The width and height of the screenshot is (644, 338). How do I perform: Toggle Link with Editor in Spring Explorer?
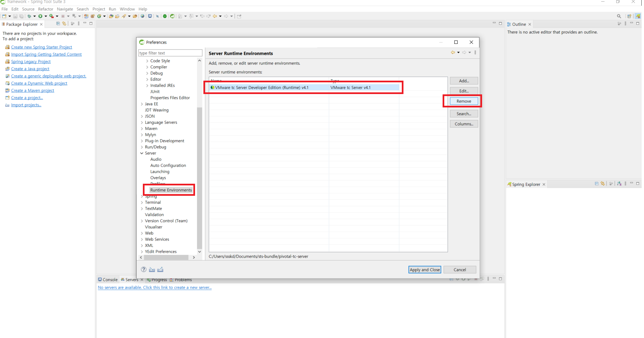point(603,184)
